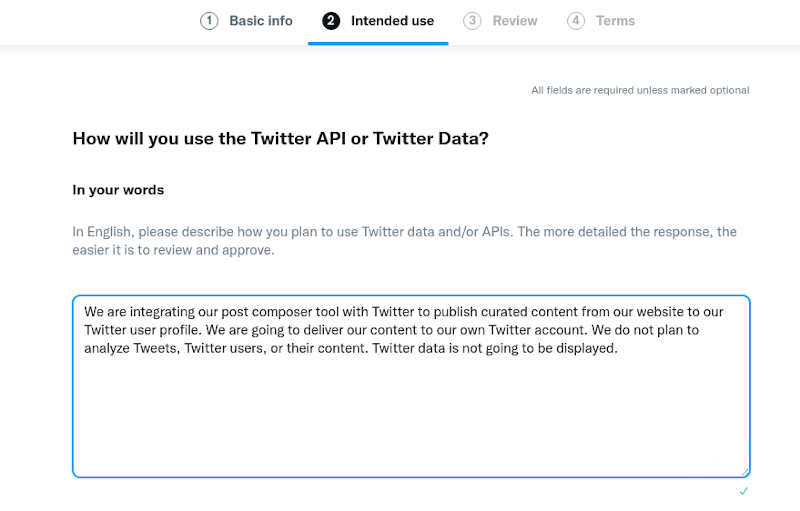The image size is (800, 511).
Task: Click the blue underline under Intended use
Action: pyautogui.click(x=378, y=43)
